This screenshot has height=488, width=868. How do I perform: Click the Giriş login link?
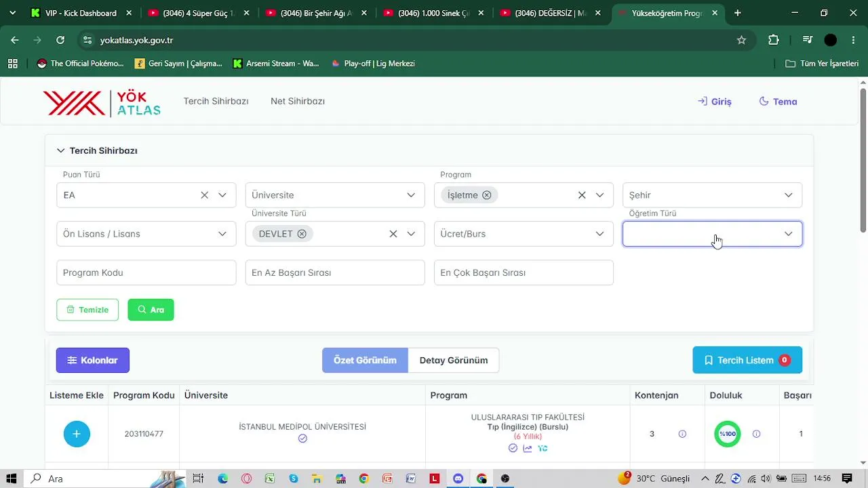pyautogui.click(x=715, y=102)
